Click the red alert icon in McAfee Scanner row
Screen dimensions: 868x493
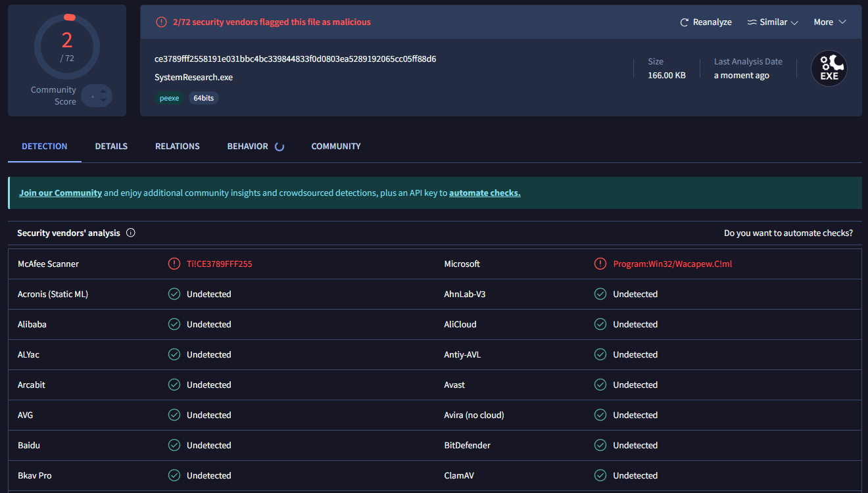pyautogui.click(x=174, y=264)
